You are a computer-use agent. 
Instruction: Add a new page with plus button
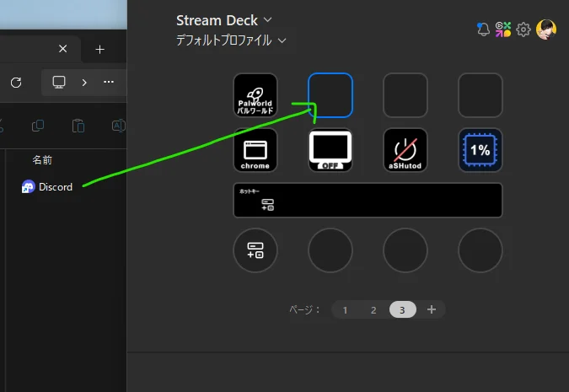(431, 309)
